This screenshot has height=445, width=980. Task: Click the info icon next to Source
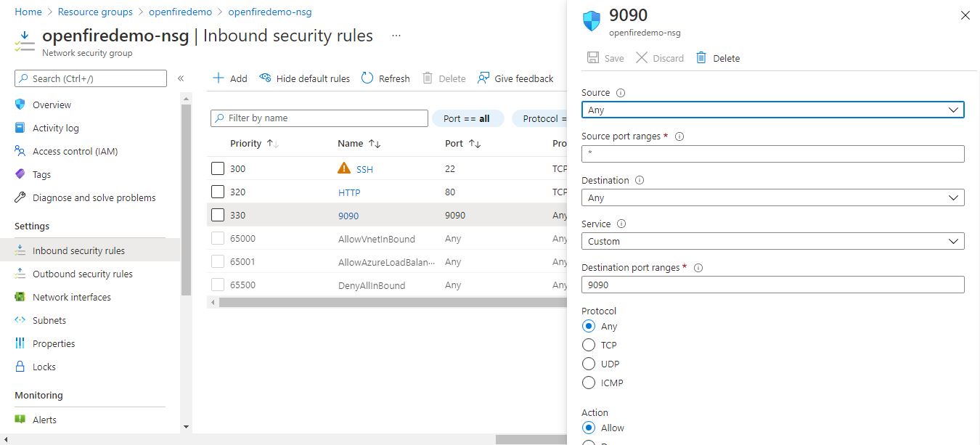point(621,93)
